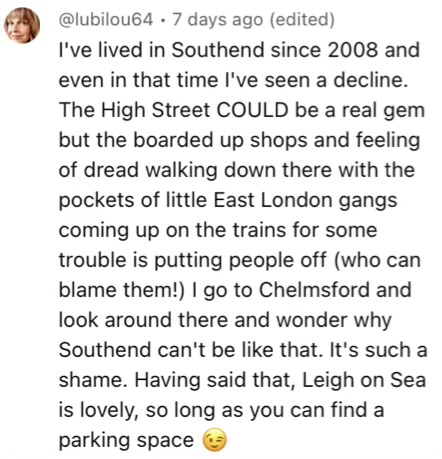Click the word 'gem' in the comment
442x459 pixels.
coord(404,111)
